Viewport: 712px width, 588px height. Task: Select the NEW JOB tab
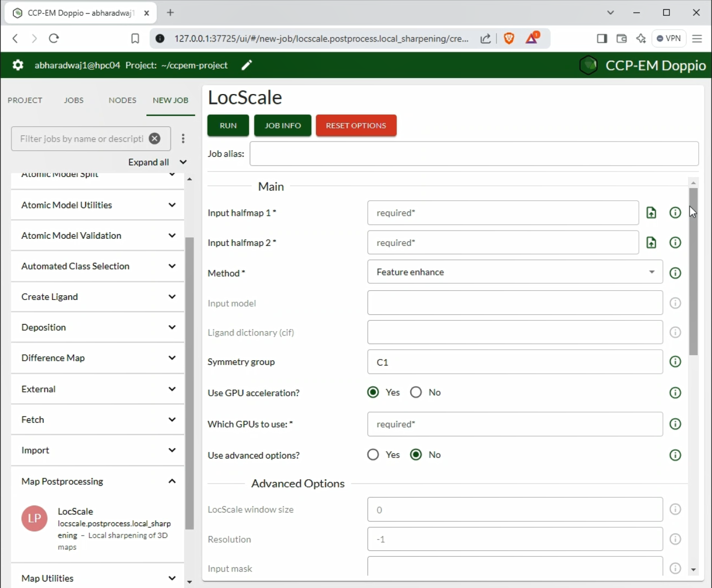(170, 101)
